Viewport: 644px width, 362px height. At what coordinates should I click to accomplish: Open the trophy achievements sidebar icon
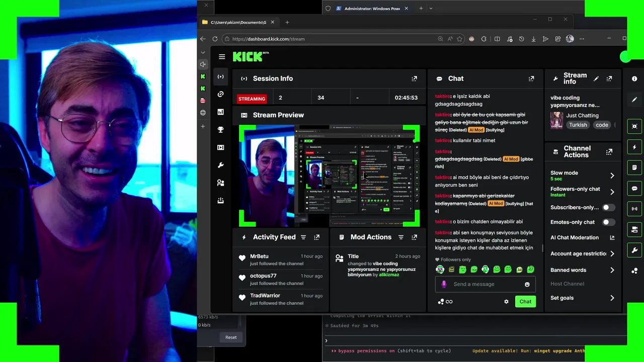tap(220, 130)
